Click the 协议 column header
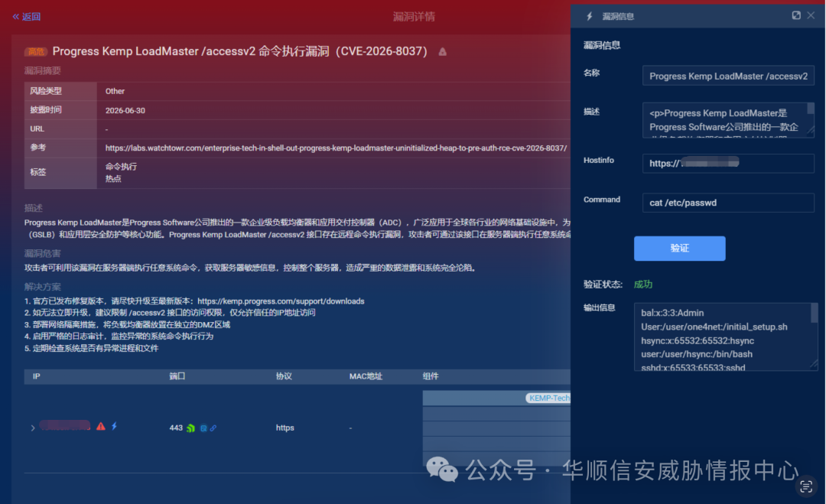 point(284,376)
